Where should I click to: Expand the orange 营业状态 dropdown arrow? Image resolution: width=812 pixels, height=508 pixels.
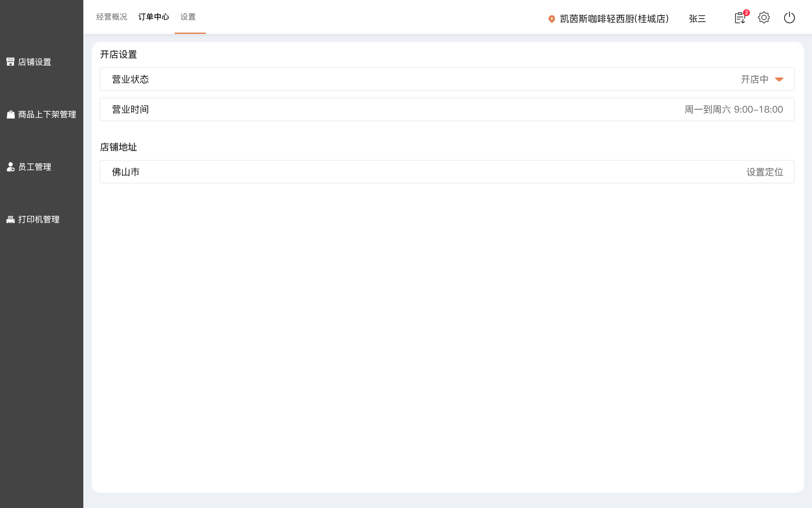[x=779, y=79]
